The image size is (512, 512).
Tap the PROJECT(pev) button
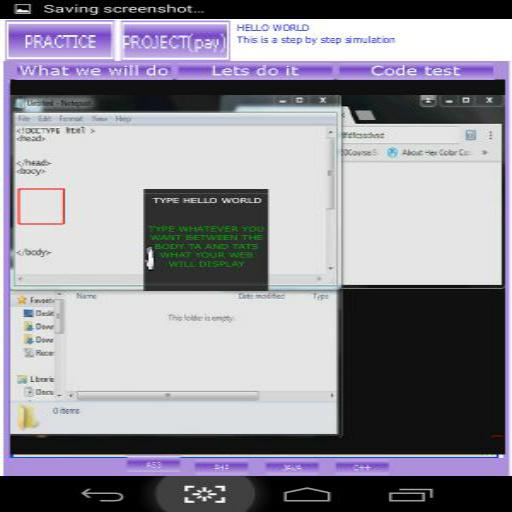click(175, 41)
